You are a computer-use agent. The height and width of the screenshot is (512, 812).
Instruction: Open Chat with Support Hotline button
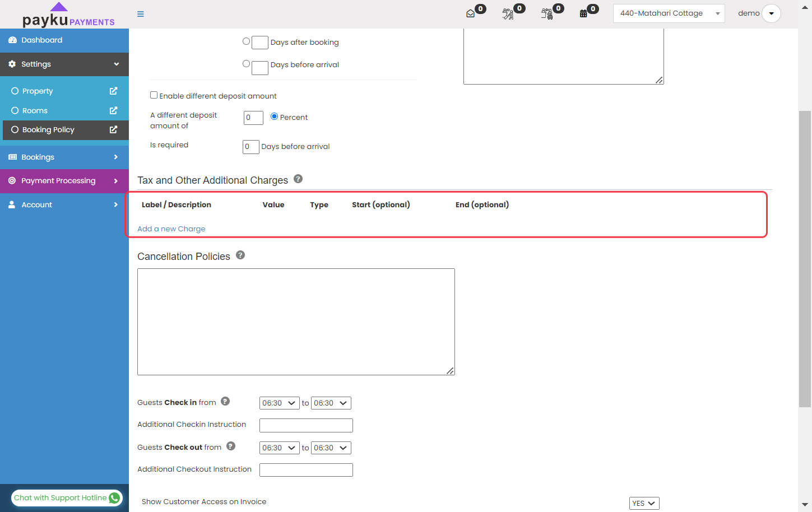tap(67, 498)
